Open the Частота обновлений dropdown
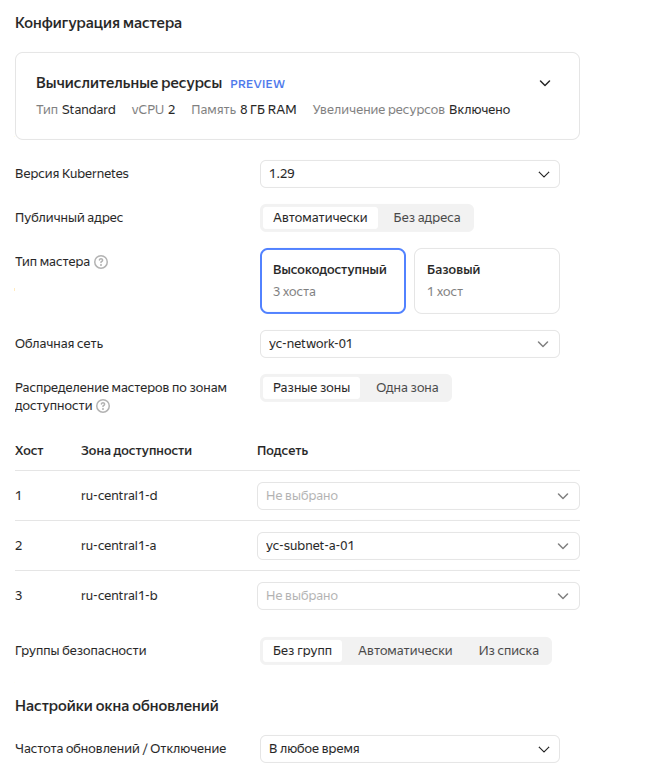Viewport: 651px width, 763px height. tap(409, 748)
